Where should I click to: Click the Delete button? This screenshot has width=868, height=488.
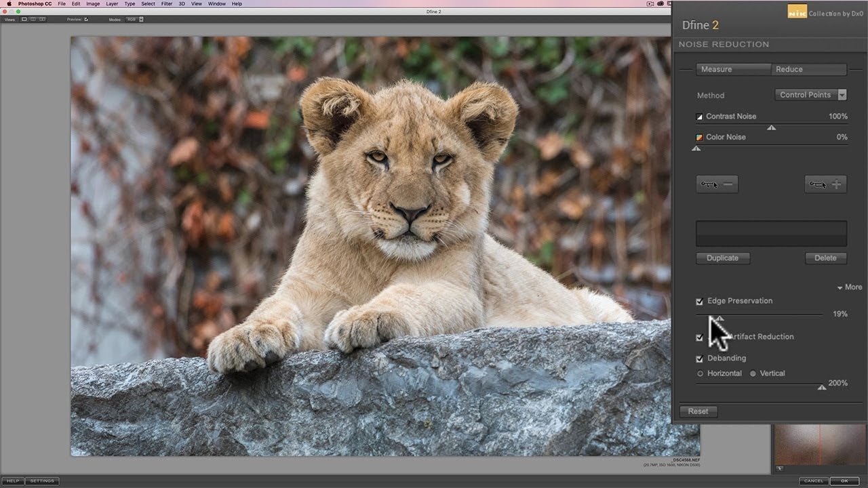(825, 258)
